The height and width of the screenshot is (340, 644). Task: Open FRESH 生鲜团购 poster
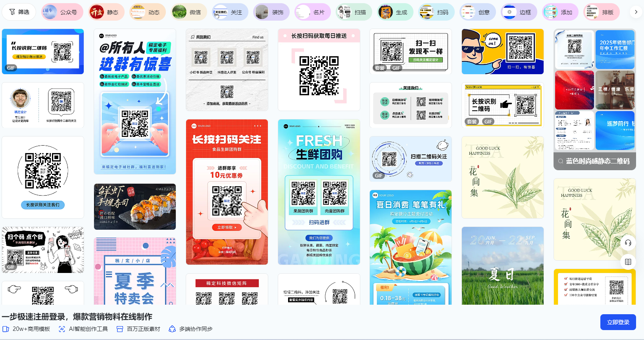(x=319, y=192)
